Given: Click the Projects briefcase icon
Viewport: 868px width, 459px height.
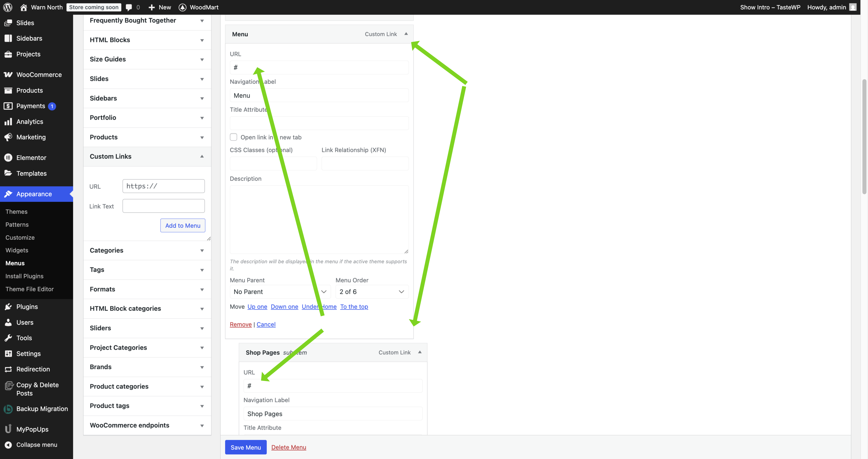Looking at the screenshot, I should point(8,54).
